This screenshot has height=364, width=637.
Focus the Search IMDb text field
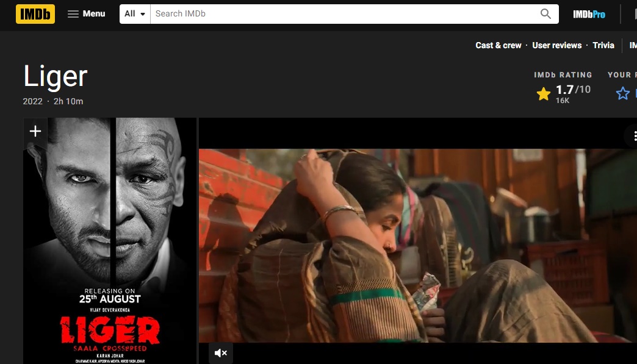point(342,13)
